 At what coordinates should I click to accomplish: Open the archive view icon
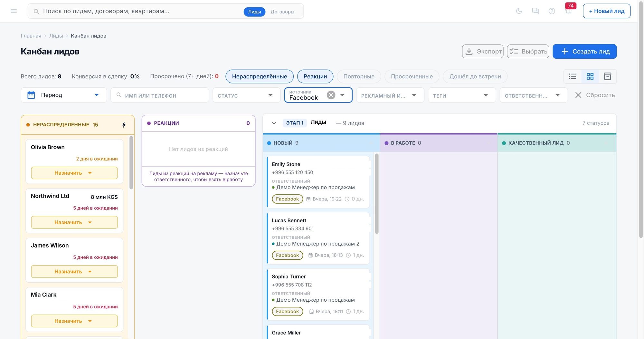point(608,76)
